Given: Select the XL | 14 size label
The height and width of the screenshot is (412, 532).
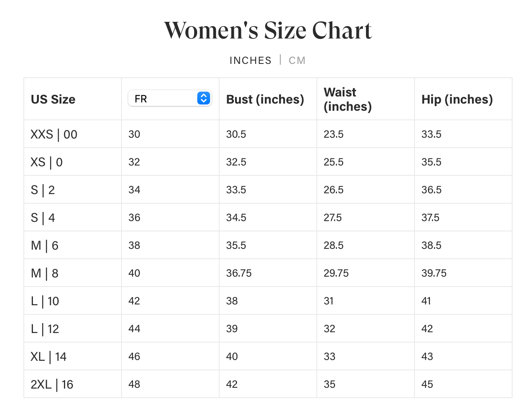Looking at the screenshot, I should click(48, 356).
